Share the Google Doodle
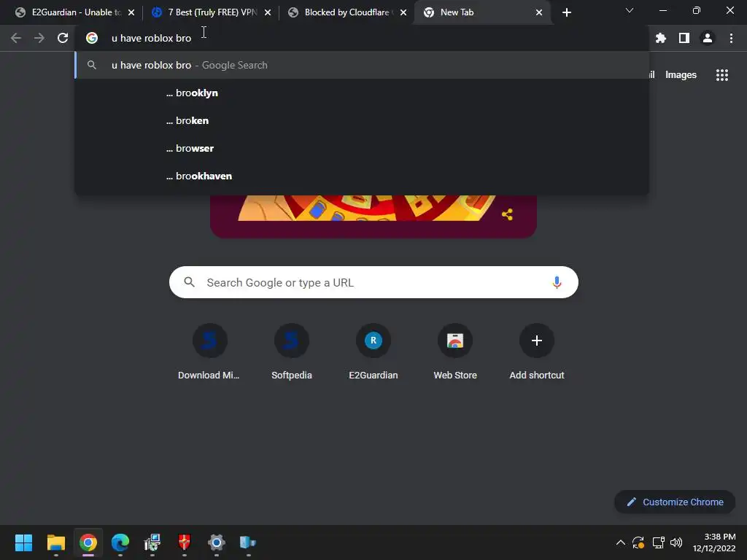This screenshot has height=560, width=747. click(507, 215)
